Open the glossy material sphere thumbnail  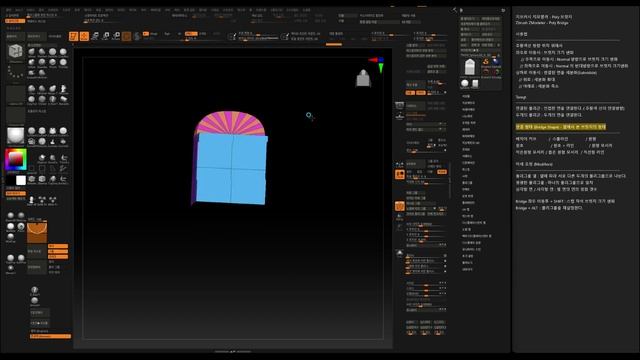pos(16,136)
